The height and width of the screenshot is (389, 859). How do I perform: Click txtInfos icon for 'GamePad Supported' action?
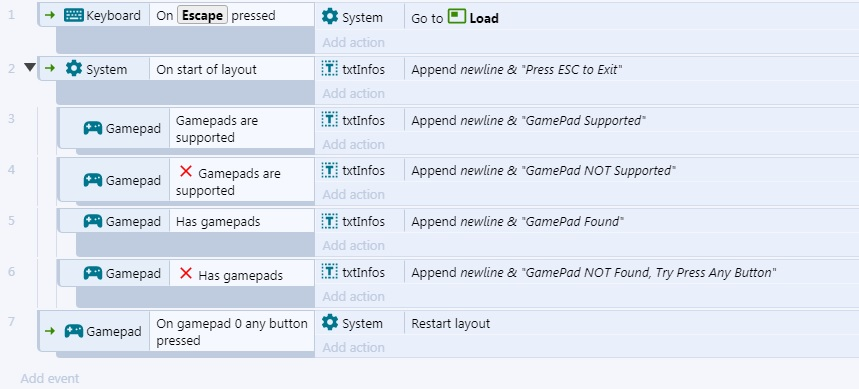[329, 120]
